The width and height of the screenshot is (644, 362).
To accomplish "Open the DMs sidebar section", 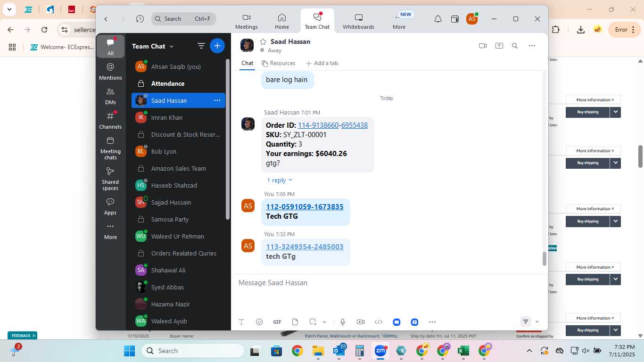I will (110, 96).
